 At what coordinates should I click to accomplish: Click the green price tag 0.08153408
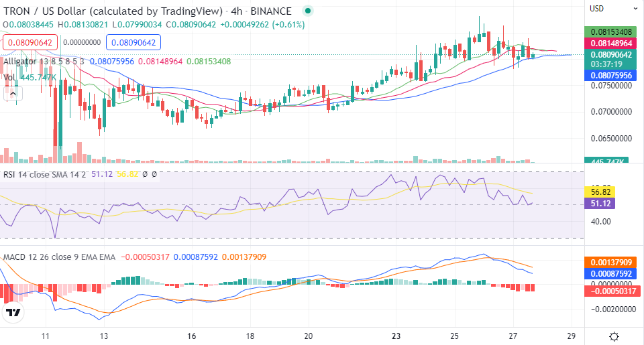point(610,32)
